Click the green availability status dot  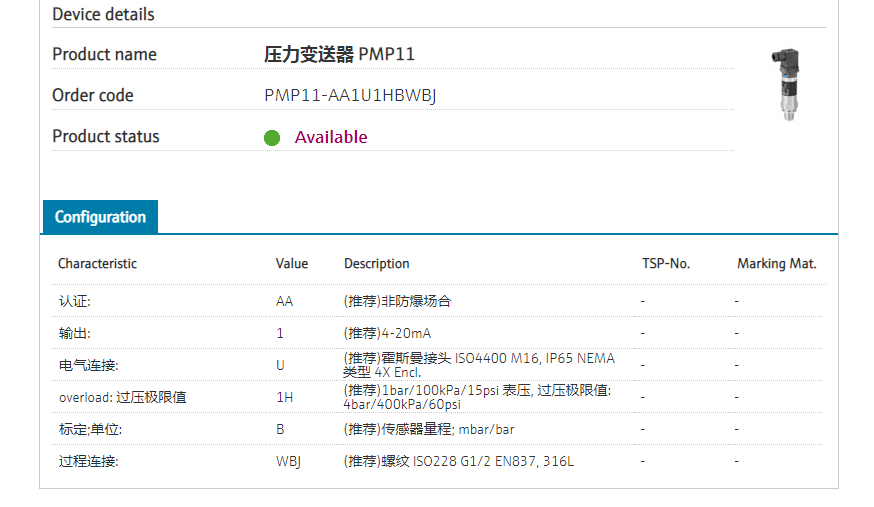(272, 138)
